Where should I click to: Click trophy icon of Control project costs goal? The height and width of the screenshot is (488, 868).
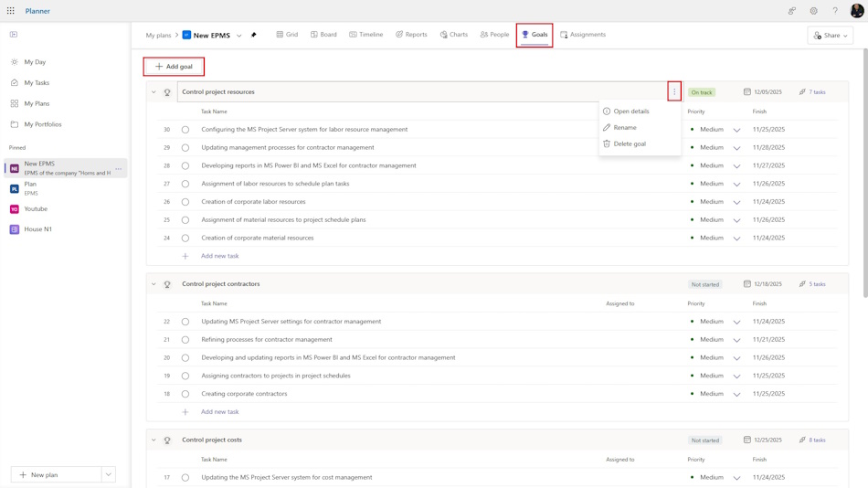(167, 440)
